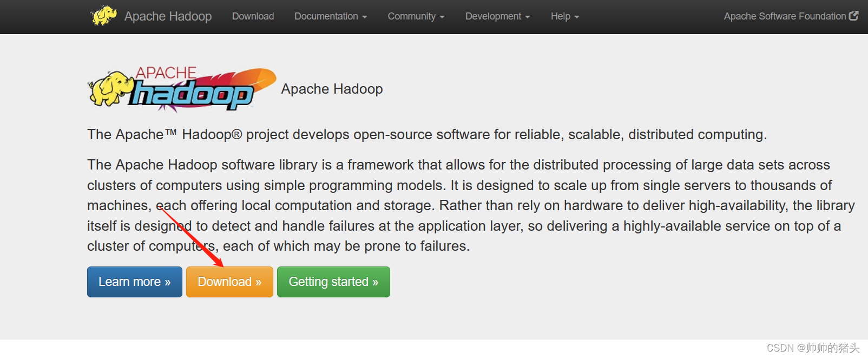Click the orange Download button
The image size is (868, 358).
pyautogui.click(x=229, y=282)
